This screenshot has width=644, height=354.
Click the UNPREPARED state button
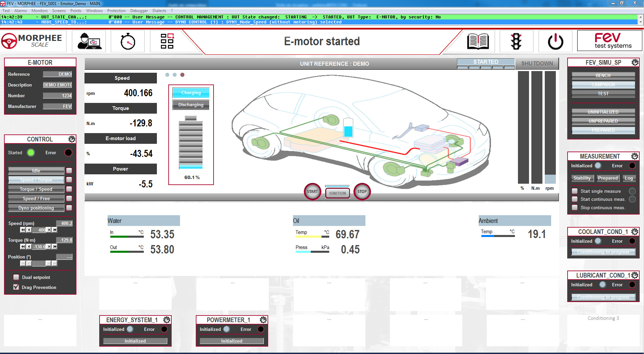click(603, 121)
